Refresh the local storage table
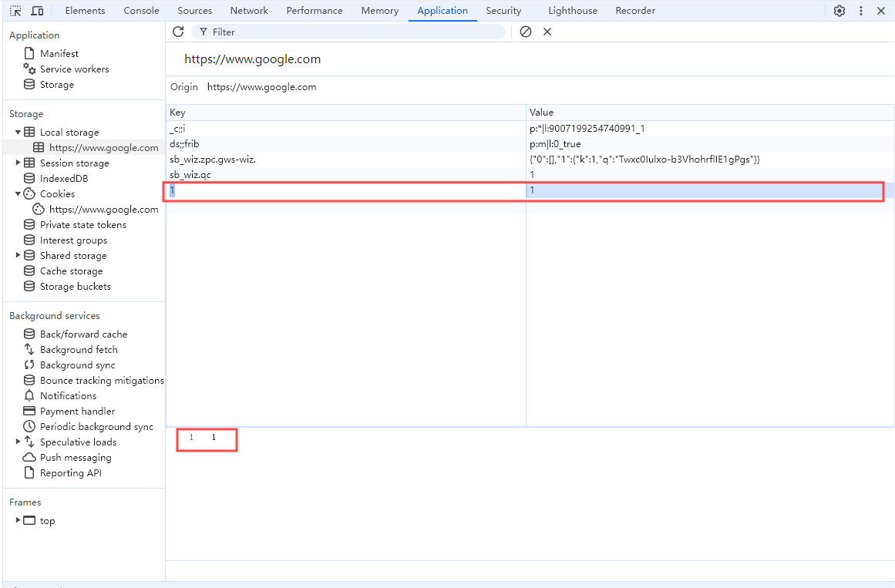 (x=178, y=32)
